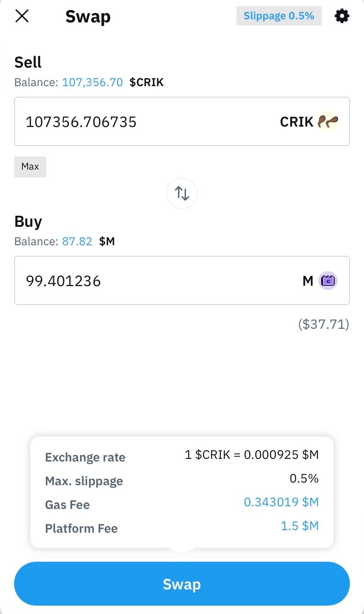Click the Max. slippage 0.5% value
The width and height of the screenshot is (364, 614).
coord(304,478)
